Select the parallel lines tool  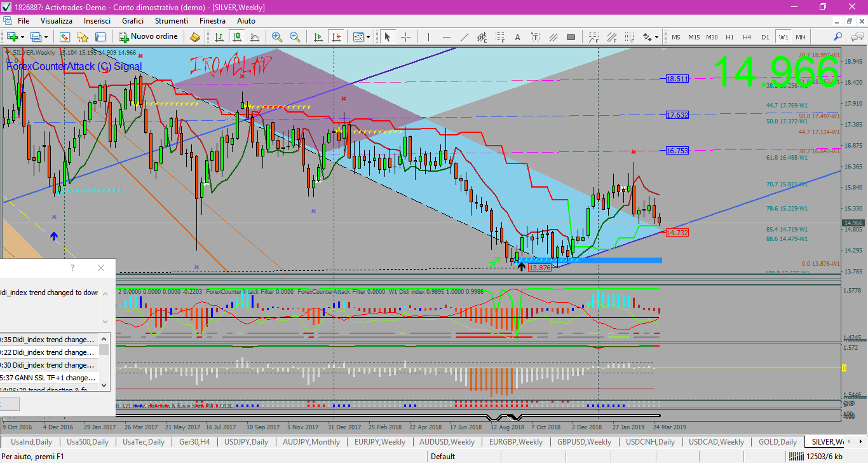tap(553, 37)
